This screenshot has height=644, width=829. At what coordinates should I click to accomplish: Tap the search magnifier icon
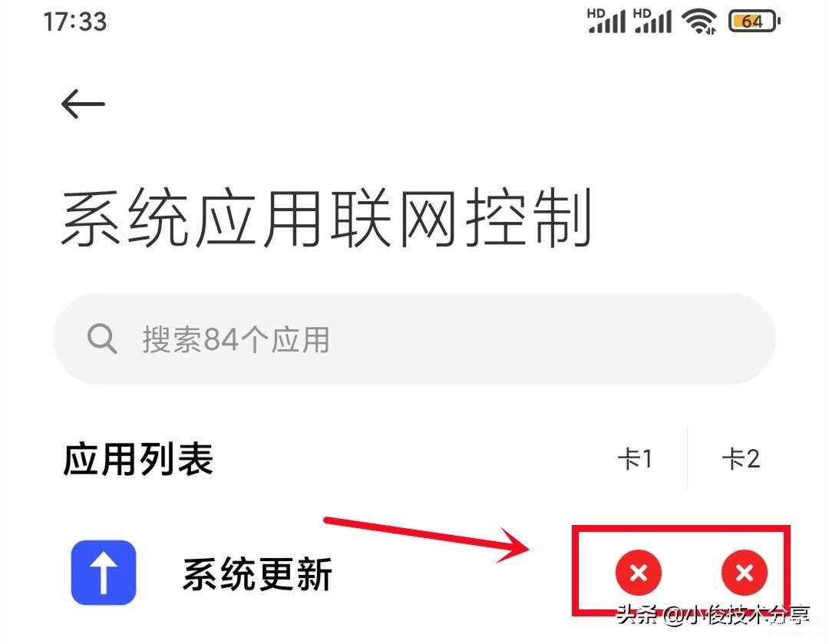(102, 339)
